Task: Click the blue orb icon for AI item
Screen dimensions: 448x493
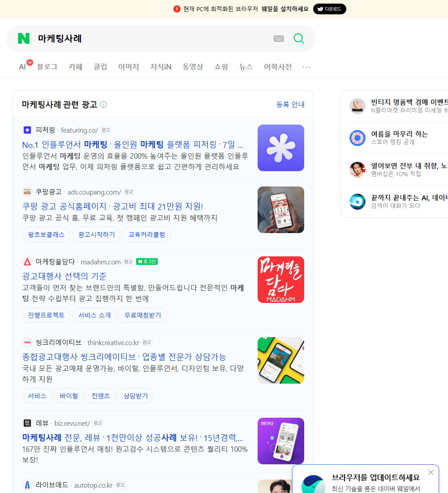Action: tap(358, 201)
